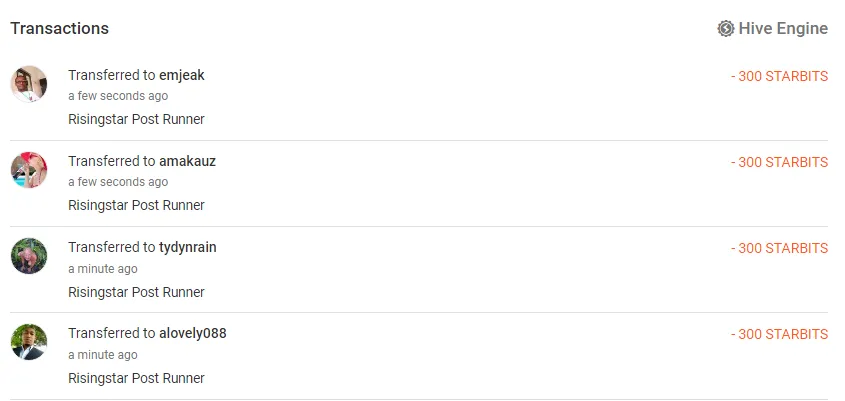Click the Risingstar Post Runner memo for alovely088
The image size is (845, 401).
click(136, 378)
